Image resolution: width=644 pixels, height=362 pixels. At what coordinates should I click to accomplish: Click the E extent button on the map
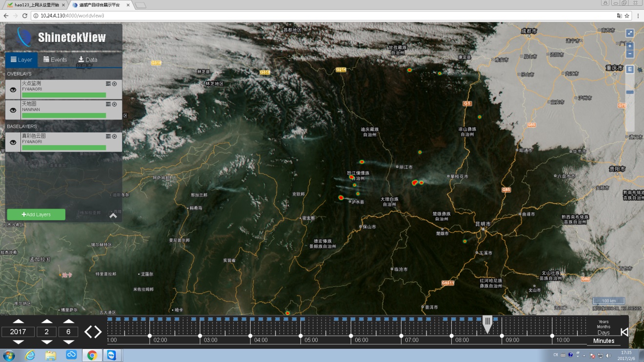tap(630, 69)
